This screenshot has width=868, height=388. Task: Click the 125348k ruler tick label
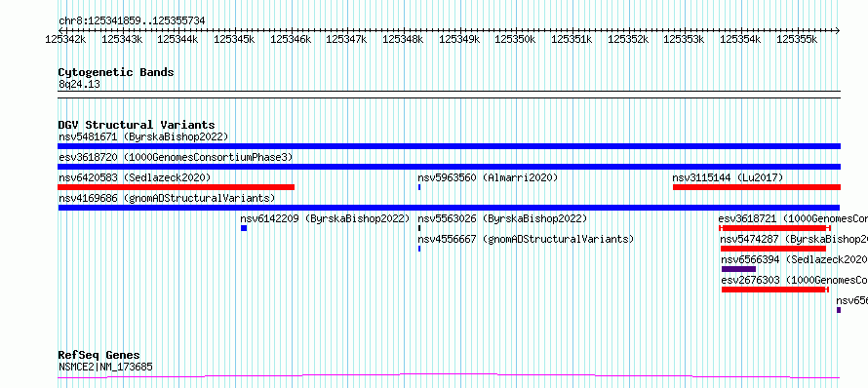(x=403, y=39)
